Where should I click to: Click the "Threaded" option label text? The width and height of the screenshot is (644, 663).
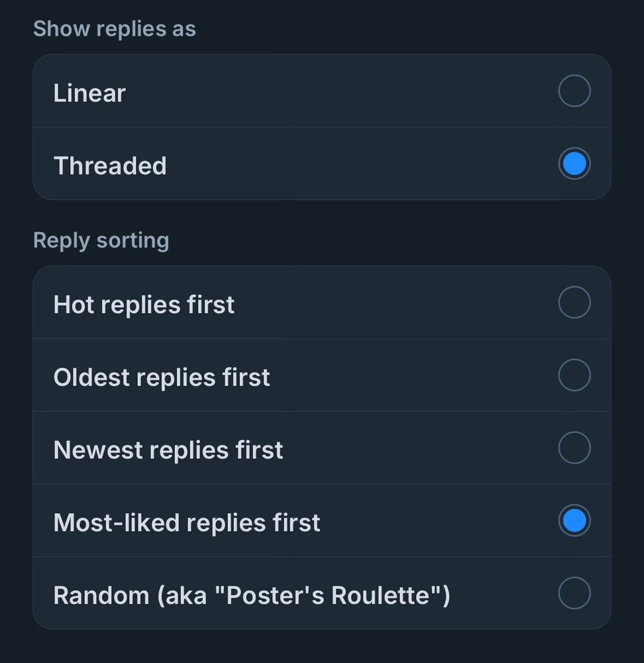click(110, 166)
